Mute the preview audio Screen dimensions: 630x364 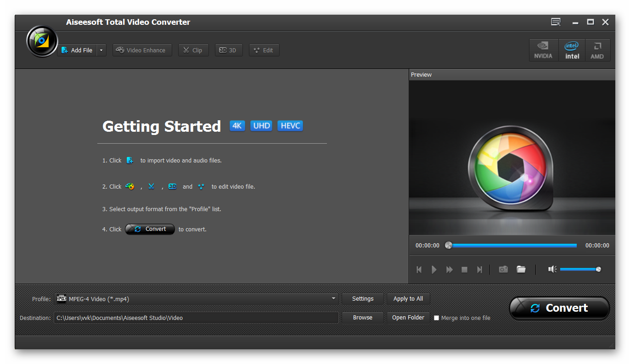point(552,269)
